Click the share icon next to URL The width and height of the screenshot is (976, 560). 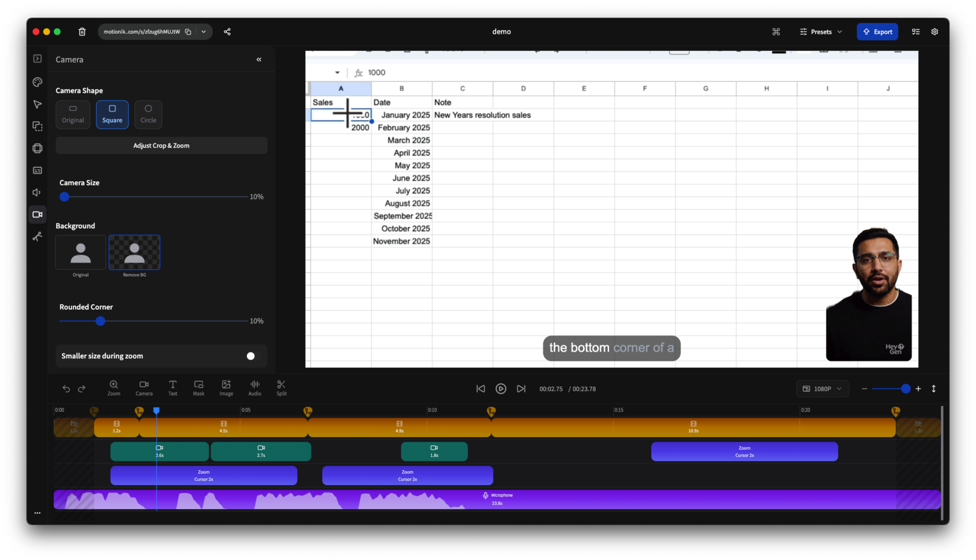[x=227, y=31]
